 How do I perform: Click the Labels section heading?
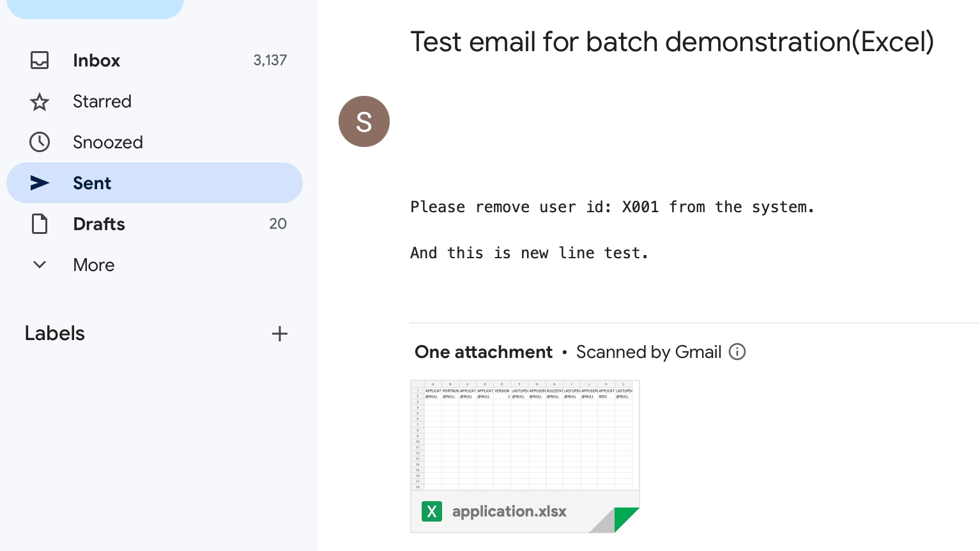pos(55,334)
